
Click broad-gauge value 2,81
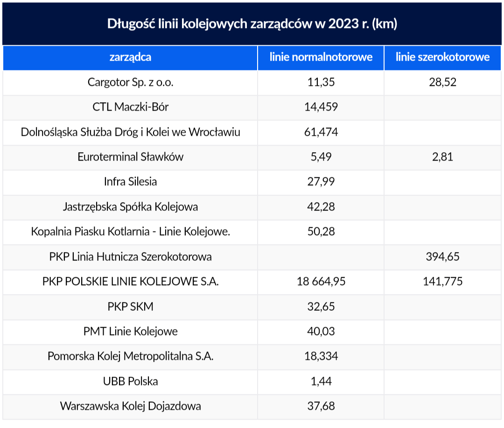click(442, 157)
